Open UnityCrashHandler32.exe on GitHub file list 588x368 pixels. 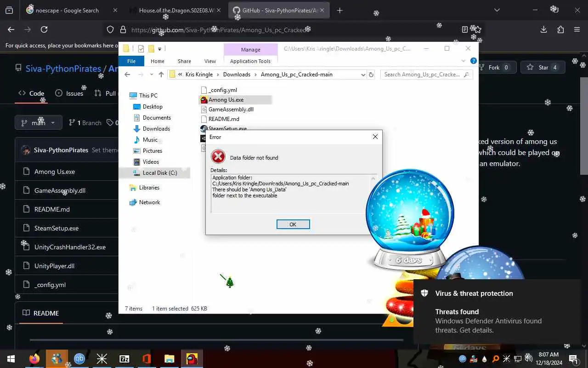70,247
